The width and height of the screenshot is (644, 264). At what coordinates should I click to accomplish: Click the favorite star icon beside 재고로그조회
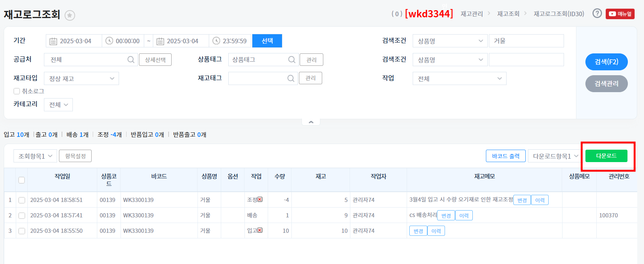pyautogui.click(x=70, y=15)
